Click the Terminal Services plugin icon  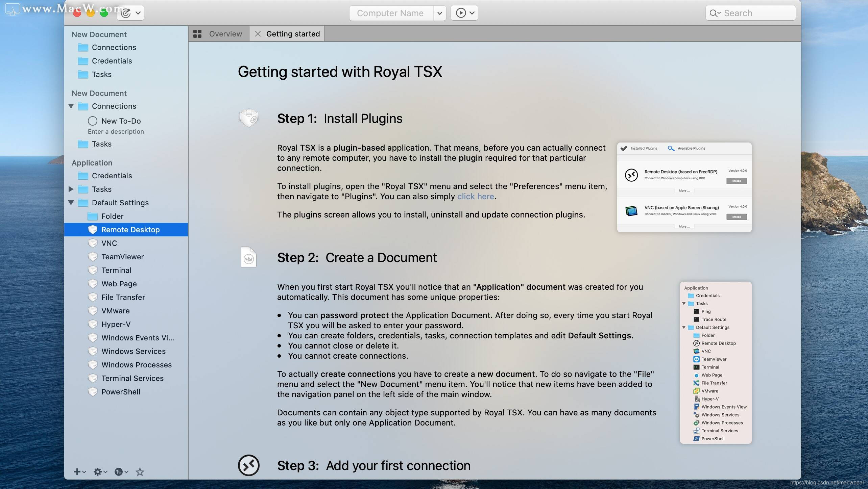click(x=93, y=378)
